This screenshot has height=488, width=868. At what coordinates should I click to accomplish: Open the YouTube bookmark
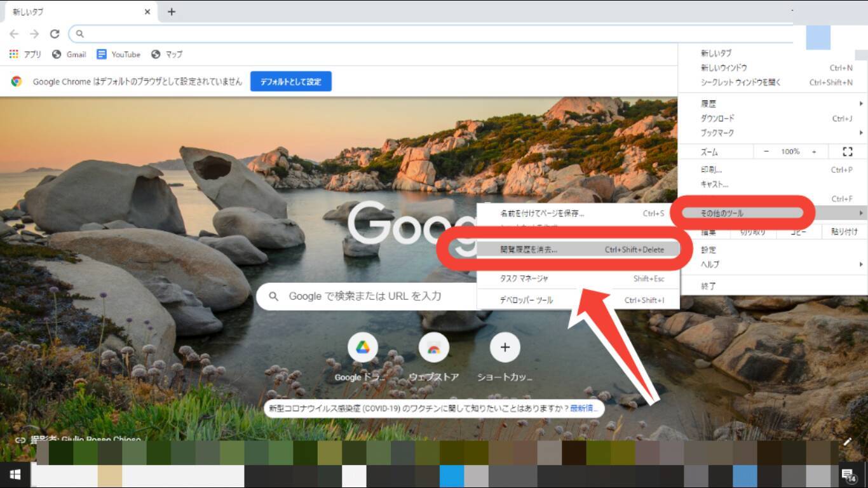(119, 55)
